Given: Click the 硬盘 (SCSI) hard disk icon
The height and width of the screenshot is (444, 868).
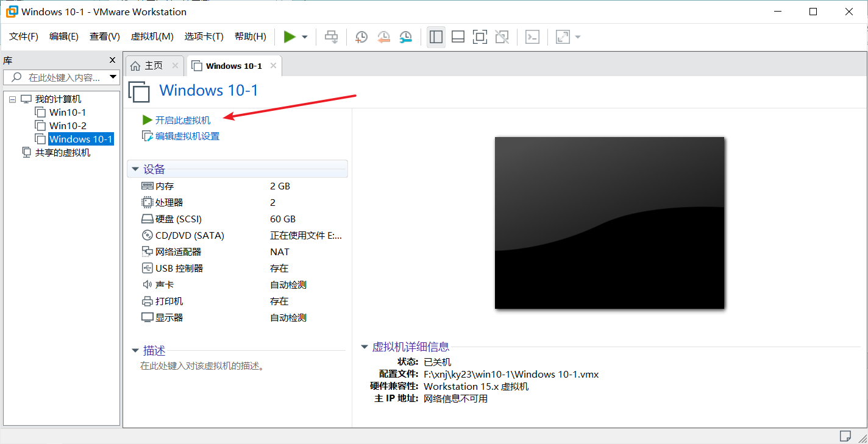Looking at the screenshot, I should pyautogui.click(x=147, y=219).
